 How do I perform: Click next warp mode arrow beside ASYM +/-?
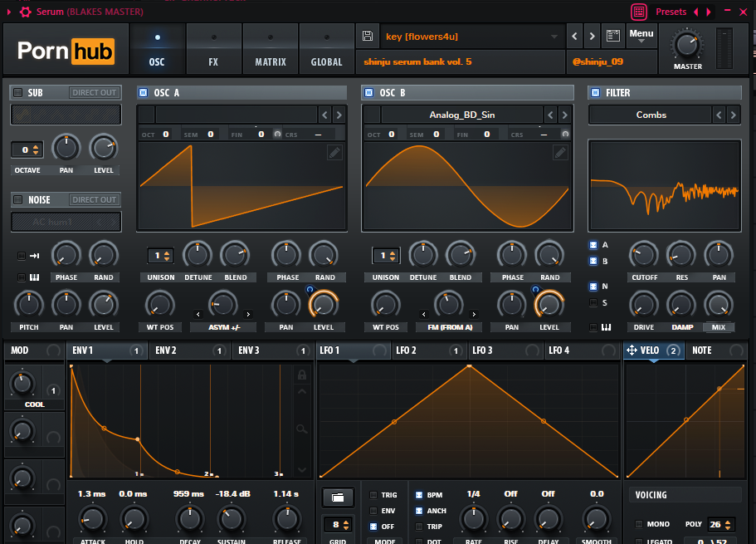tap(248, 314)
